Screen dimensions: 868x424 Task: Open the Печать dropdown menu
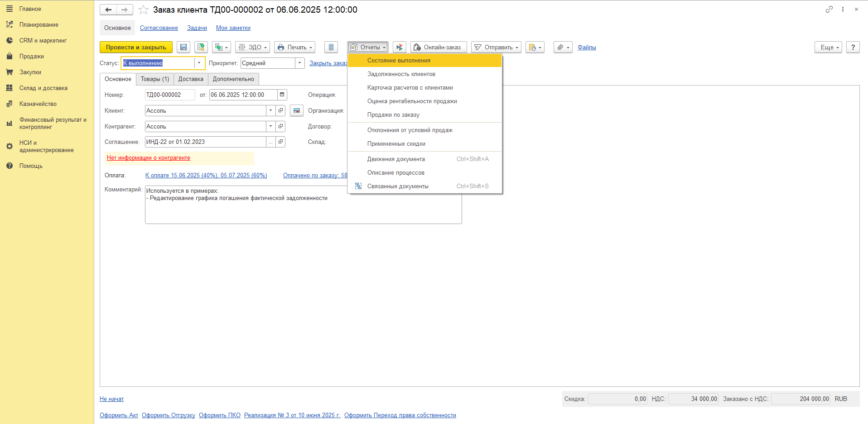(294, 47)
